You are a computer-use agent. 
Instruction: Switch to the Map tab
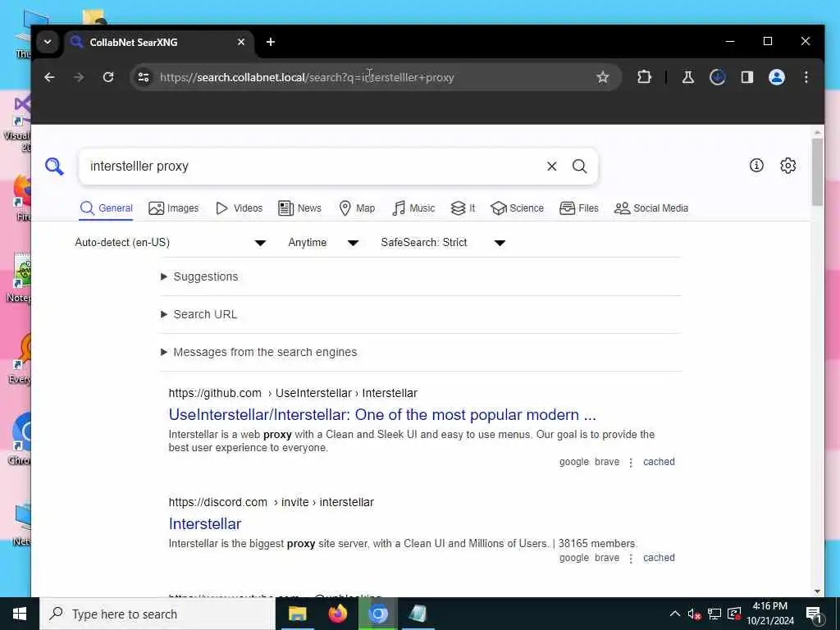click(357, 208)
